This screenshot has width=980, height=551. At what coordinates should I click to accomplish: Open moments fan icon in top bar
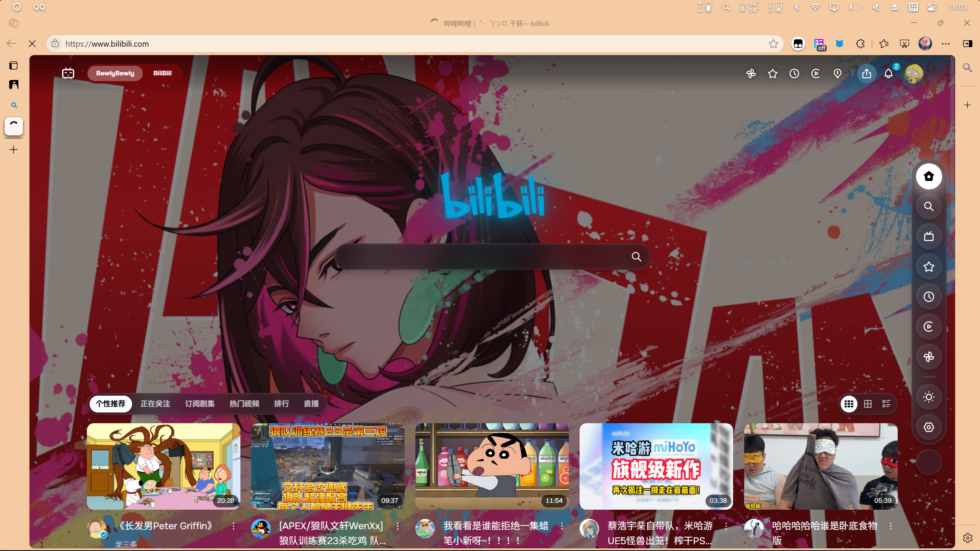[751, 73]
